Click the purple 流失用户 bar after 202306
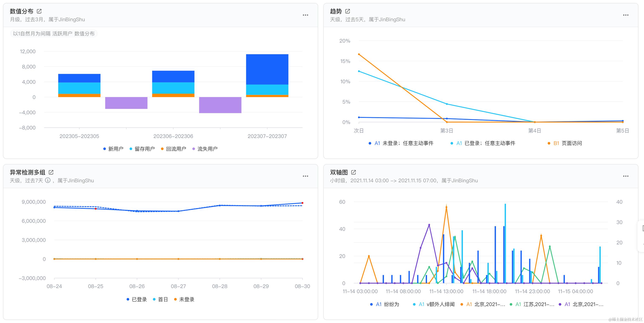This screenshot has height=323, width=644. click(x=220, y=105)
